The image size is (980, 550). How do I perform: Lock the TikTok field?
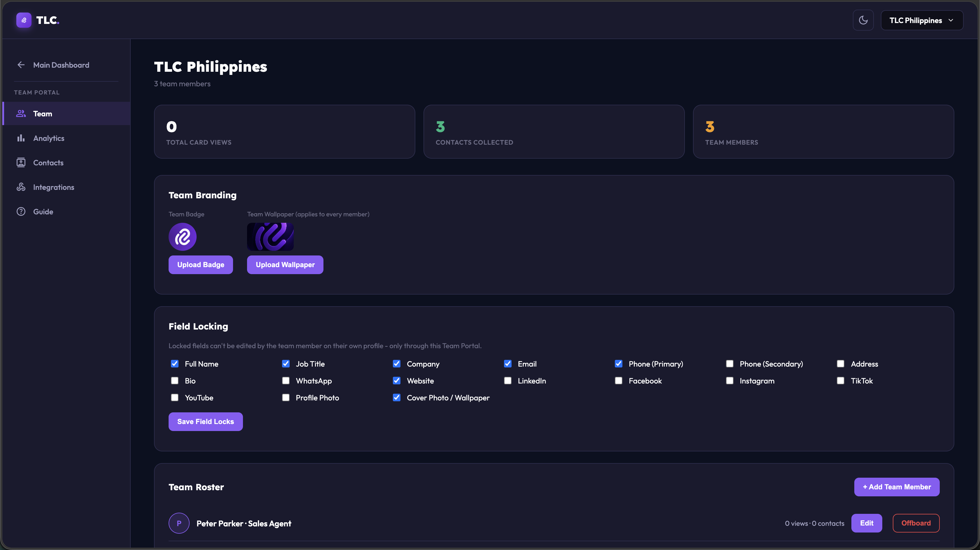click(x=841, y=380)
